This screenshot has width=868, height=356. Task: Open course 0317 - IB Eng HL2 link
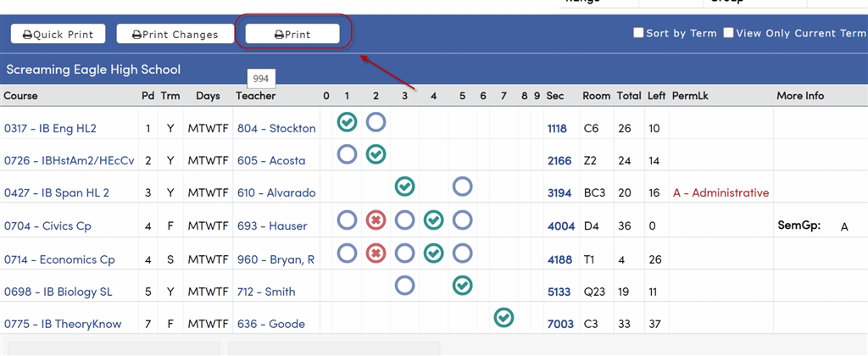coord(50,129)
